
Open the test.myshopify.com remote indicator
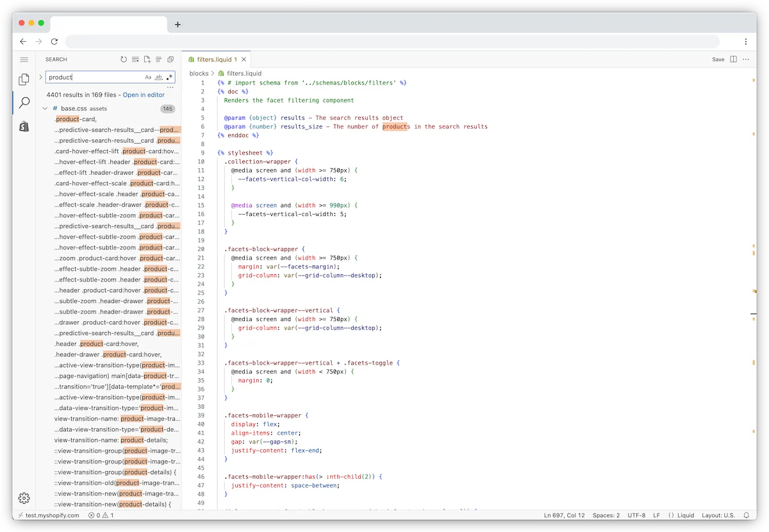point(48,515)
